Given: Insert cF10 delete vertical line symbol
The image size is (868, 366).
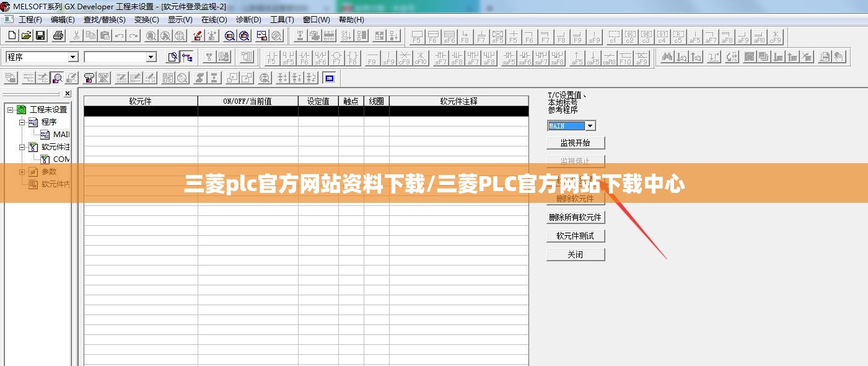Looking at the screenshot, I should point(421,58).
